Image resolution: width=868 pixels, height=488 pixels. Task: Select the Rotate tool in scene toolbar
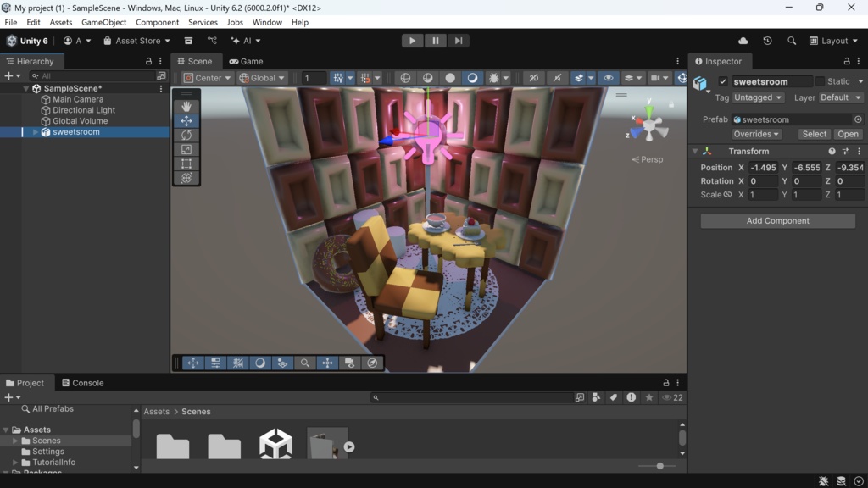186,136
